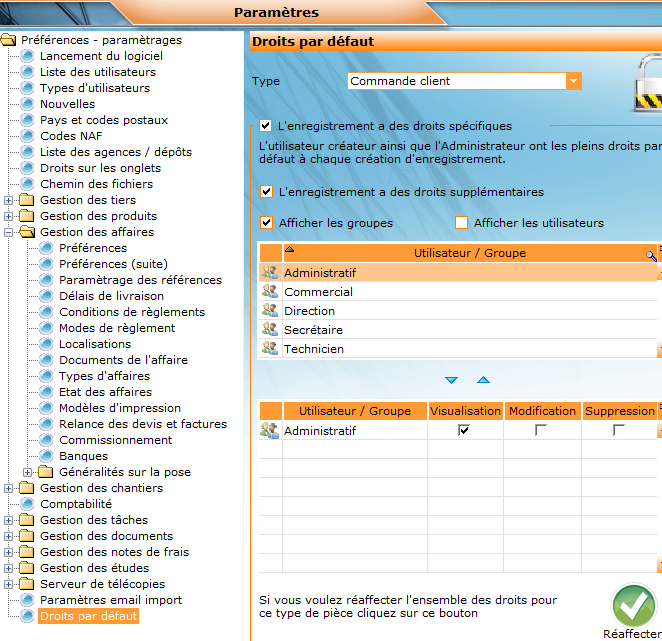Select Etat des affaires entry
This screenshot has width=662, height=641.
(106, 392)
